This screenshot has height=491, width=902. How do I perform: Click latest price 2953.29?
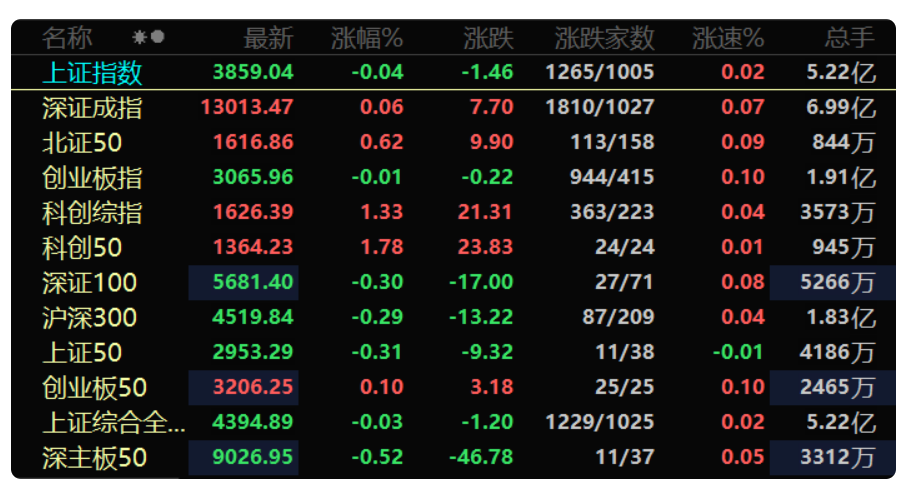253,352
